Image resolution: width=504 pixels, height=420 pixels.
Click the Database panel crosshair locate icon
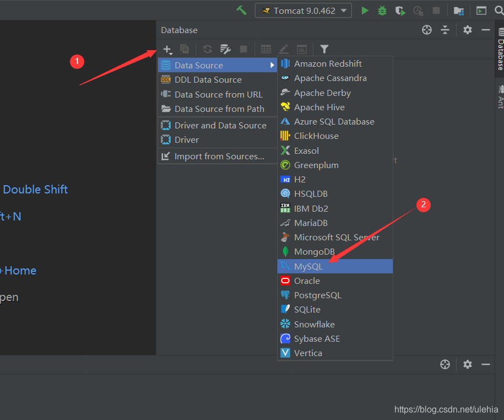[427, 30]
